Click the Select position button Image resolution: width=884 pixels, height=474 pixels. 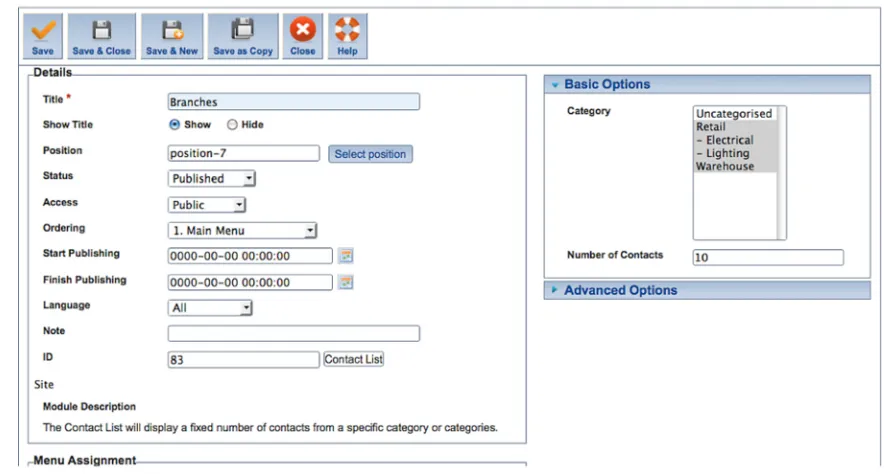coord(370,154)
